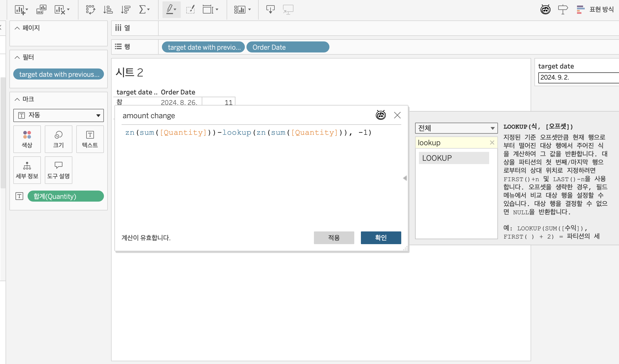Click the duplicate sheet toolbar icon
Viewport: 619px width, 364px height.
[x=41, y=10]
